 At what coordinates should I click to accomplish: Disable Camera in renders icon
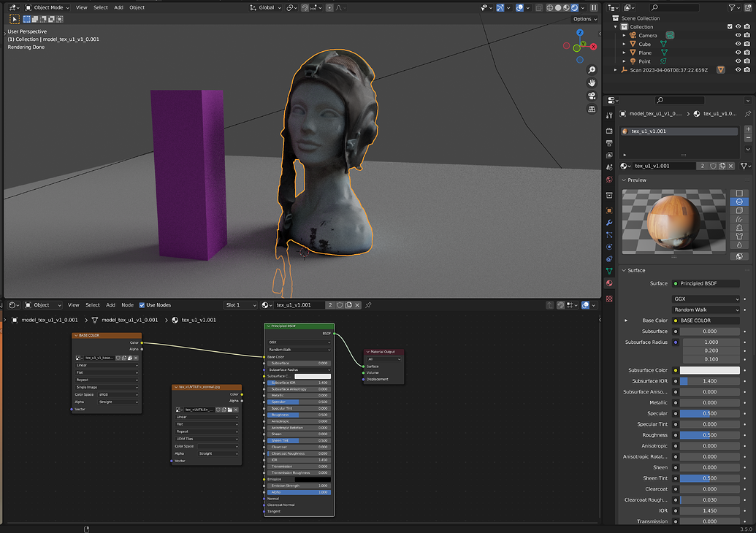pyautogui.click(x=747, y=35)
